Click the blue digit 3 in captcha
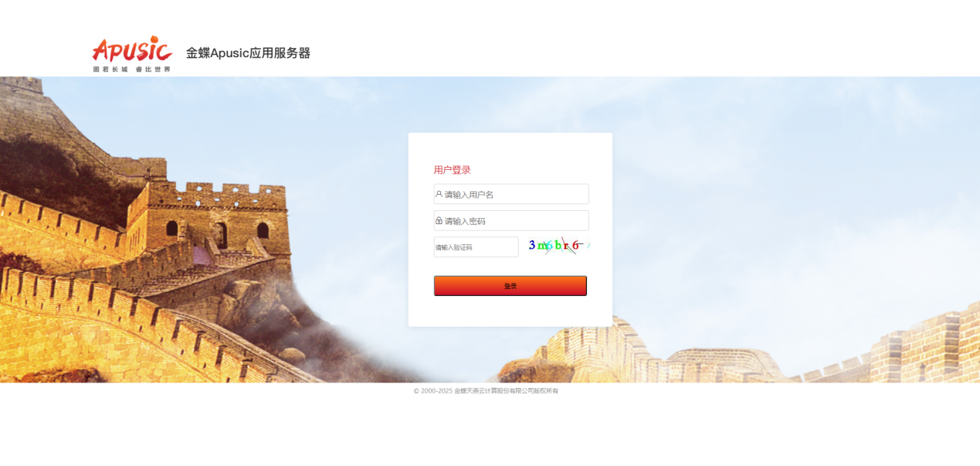980x466 pixels. [532, 245]
